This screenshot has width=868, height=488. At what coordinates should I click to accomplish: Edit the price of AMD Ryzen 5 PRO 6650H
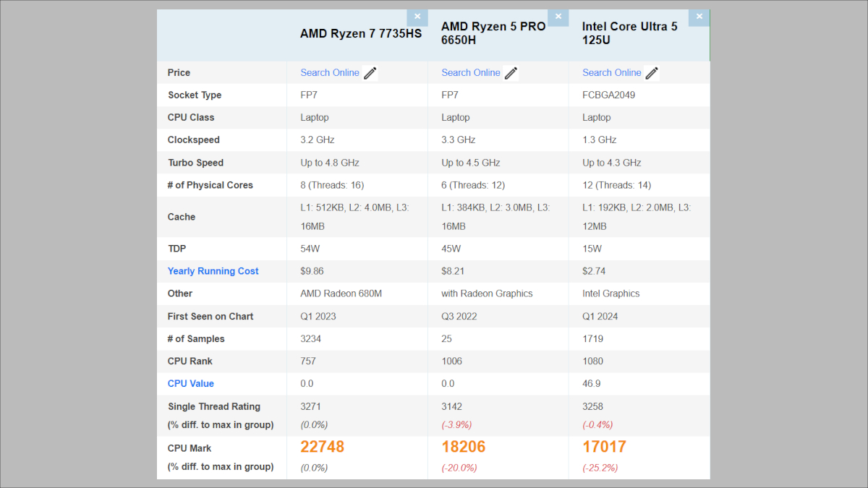click(x=511, y=72)
